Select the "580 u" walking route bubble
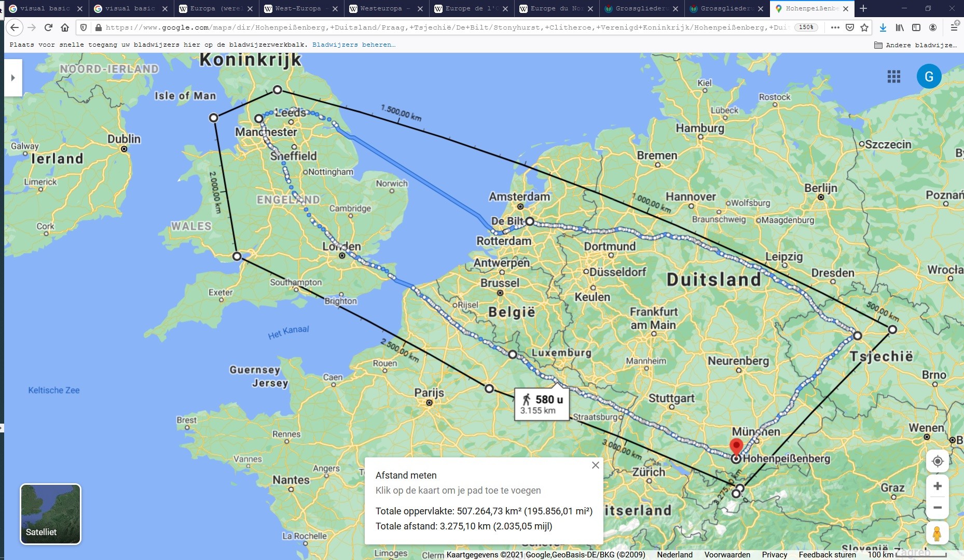This screenshot has height=560, width=964. pos(542,404)
